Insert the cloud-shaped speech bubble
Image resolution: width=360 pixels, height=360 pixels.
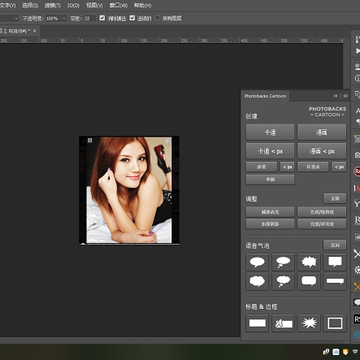[x=257, y=281]
